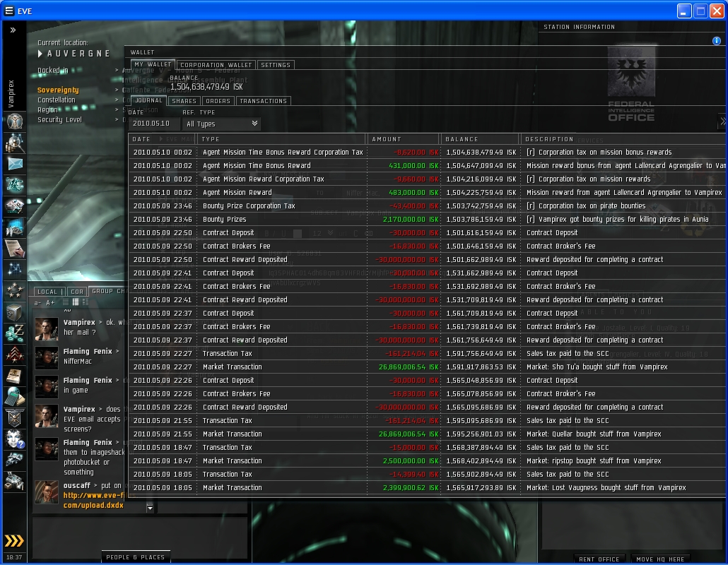The height and width of the screenshot is (565, 728).
Task: Select the Bounty Prizes journal row
Action: (x=427, y=219)
